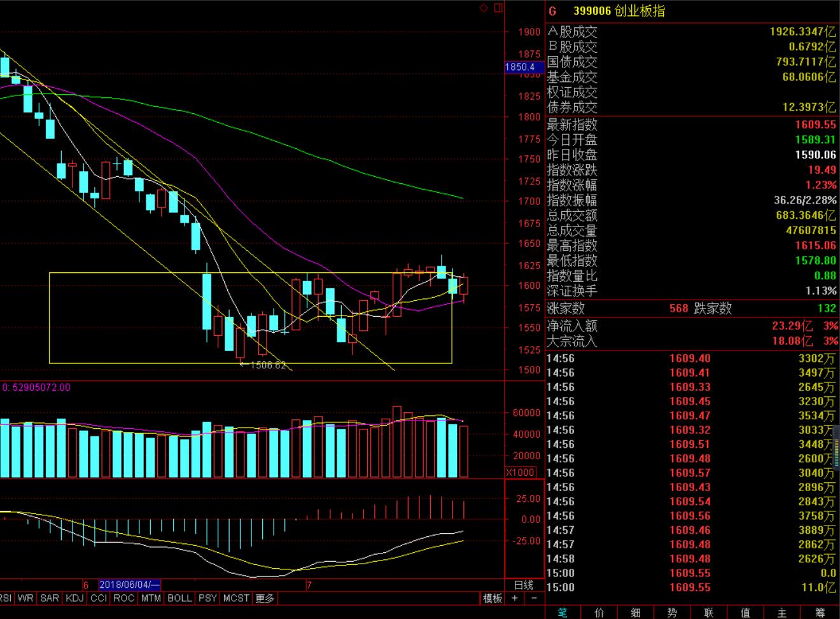Viewport: 840px width, 619px height.
Task: Click the 最新指数 value 1609.55
Action: point(815,125)
